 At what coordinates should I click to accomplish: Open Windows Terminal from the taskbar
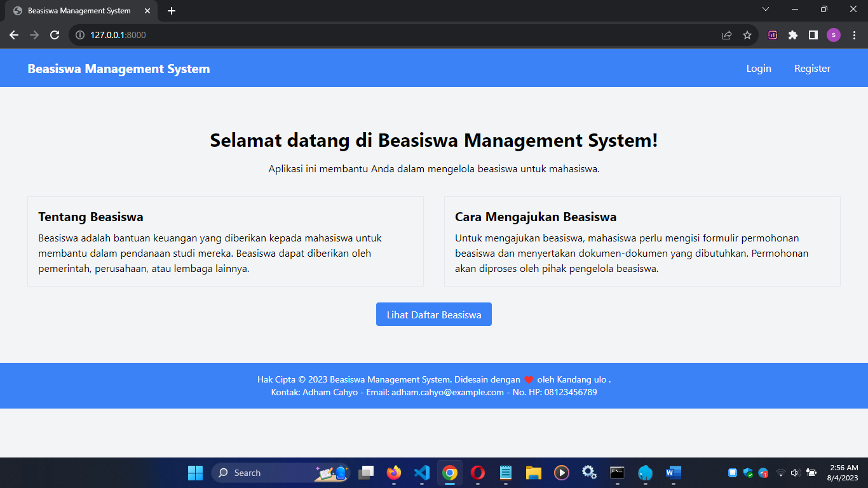coord(617,473)
